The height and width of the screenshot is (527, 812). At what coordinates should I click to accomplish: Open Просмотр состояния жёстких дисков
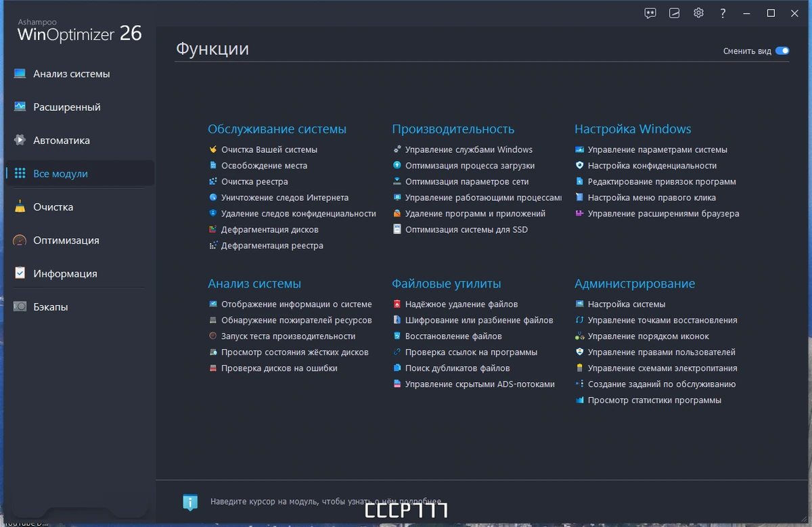tap(295, 352)
